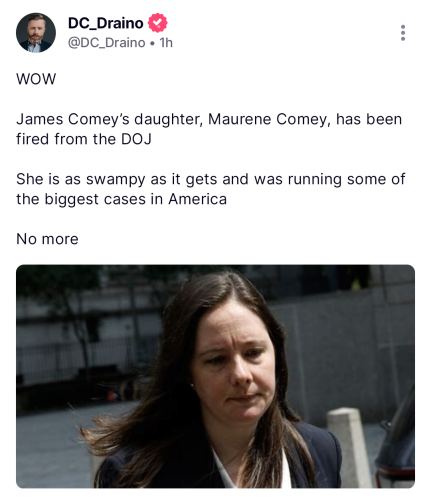
Task: Click 'James Comey's daughter' opening words
Action: [109, 119]
